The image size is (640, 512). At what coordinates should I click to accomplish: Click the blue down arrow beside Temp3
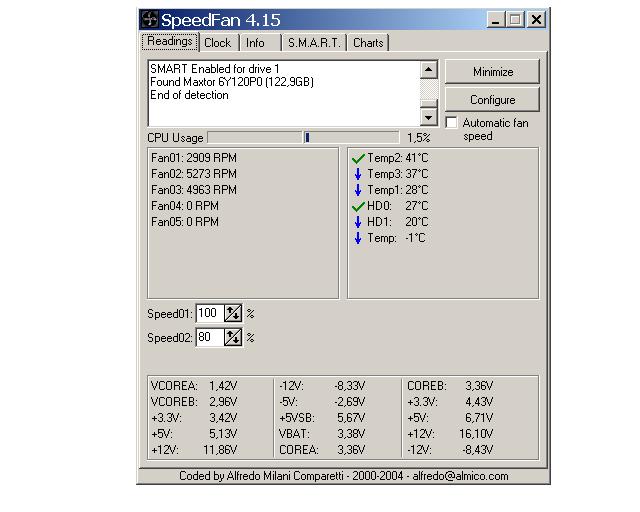(358, 174)
